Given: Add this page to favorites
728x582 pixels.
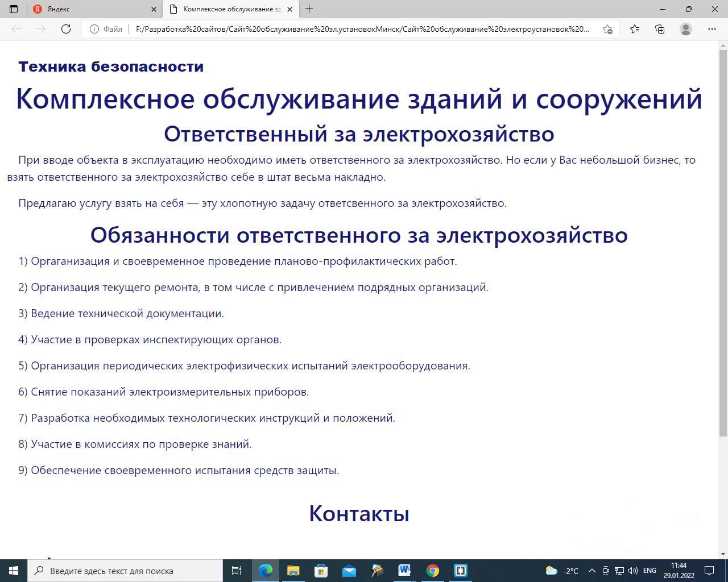Looking at the screenshot, I should pyautogui.click(x=607, y=29).
